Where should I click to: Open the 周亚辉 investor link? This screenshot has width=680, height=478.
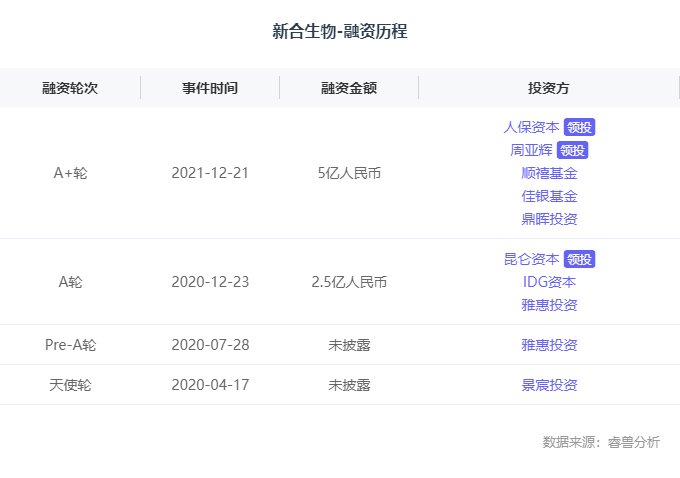click(x=531, y=151)
